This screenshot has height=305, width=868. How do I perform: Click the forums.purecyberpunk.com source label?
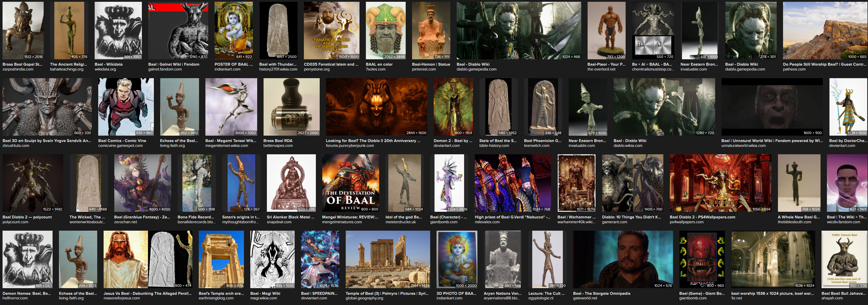pyautogui.click(x=350, y=146)
